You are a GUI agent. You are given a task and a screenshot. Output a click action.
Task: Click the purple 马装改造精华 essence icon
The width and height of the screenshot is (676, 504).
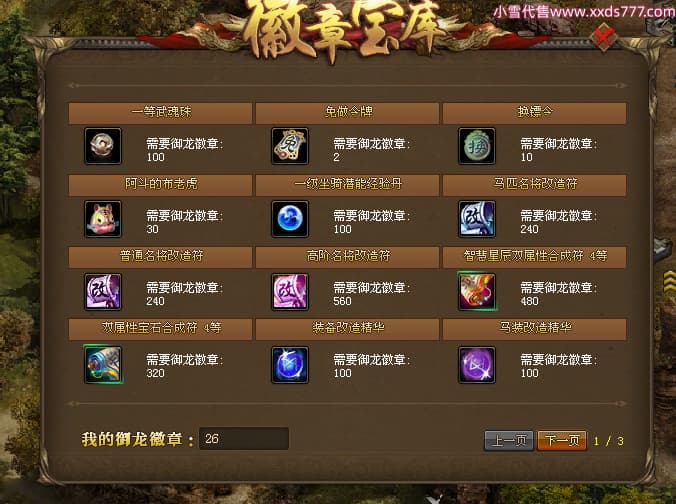click(x=477, y=365)
